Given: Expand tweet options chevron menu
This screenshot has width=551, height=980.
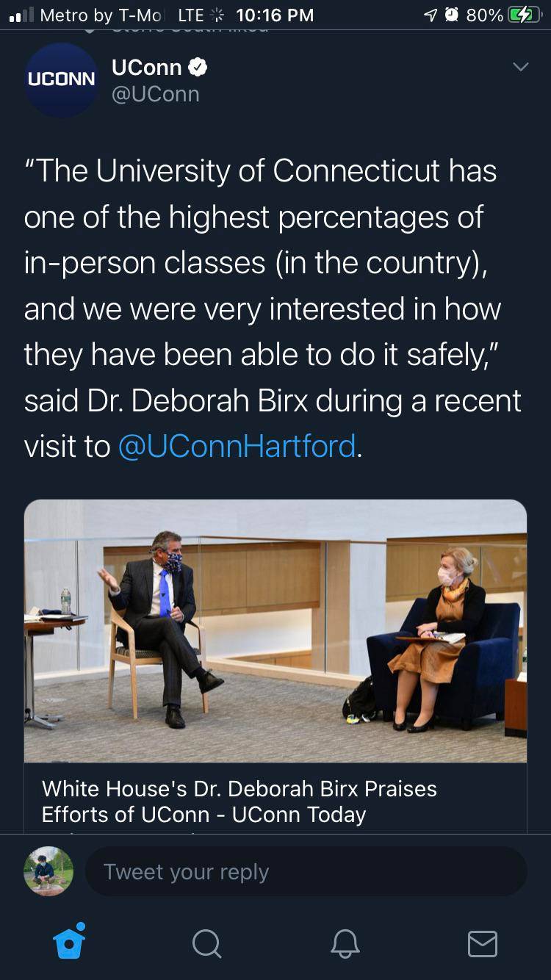Looking at the screenshot, I should pos(520,67).
